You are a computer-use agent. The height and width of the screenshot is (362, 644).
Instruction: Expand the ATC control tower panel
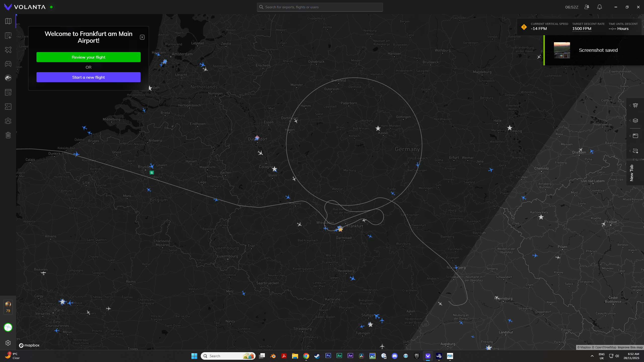[x=635, y=106]
